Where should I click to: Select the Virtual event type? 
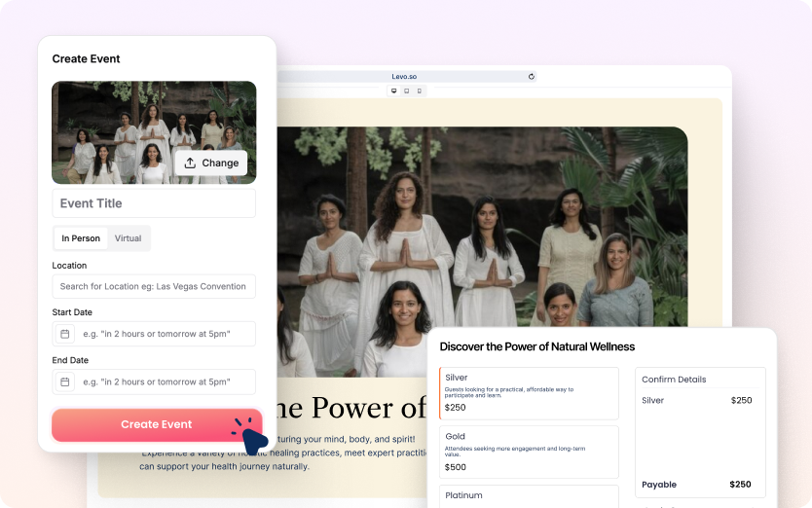tap(128, 238)
